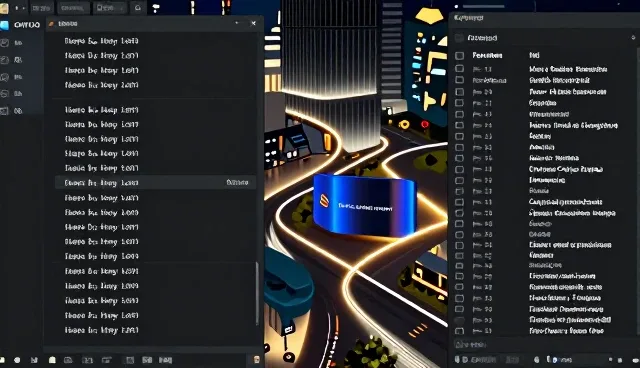Tick the header checkbox in right panel table
The width and height of the screenshot is (640, 368).
(460, 55)
